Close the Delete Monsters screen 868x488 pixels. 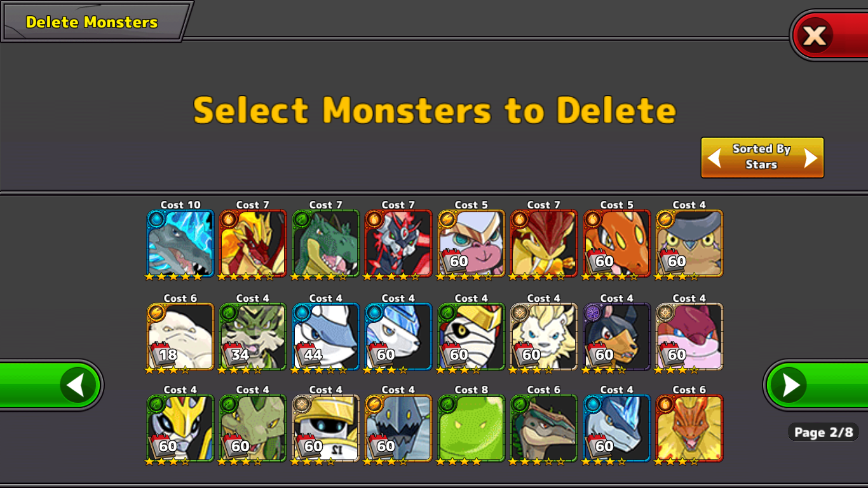815,36
